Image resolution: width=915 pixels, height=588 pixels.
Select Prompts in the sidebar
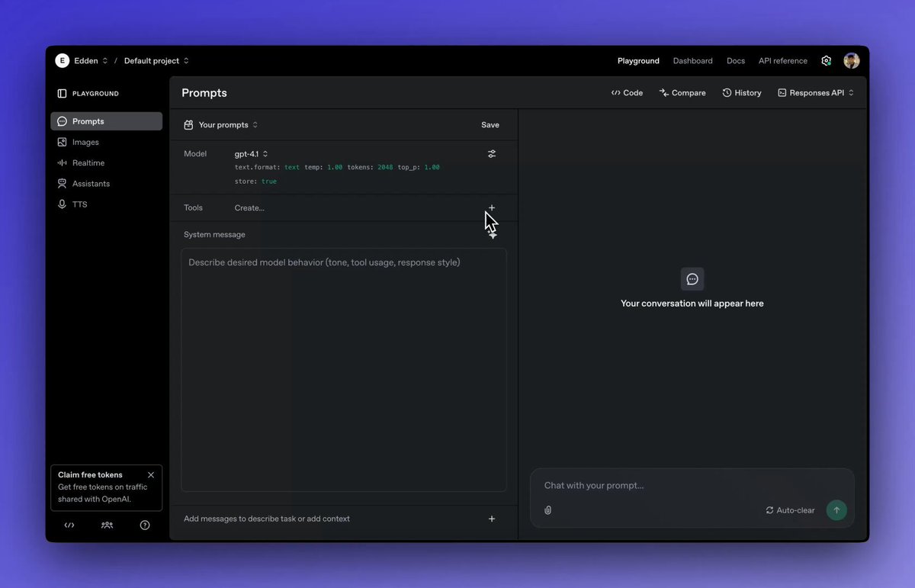point(106,121)
